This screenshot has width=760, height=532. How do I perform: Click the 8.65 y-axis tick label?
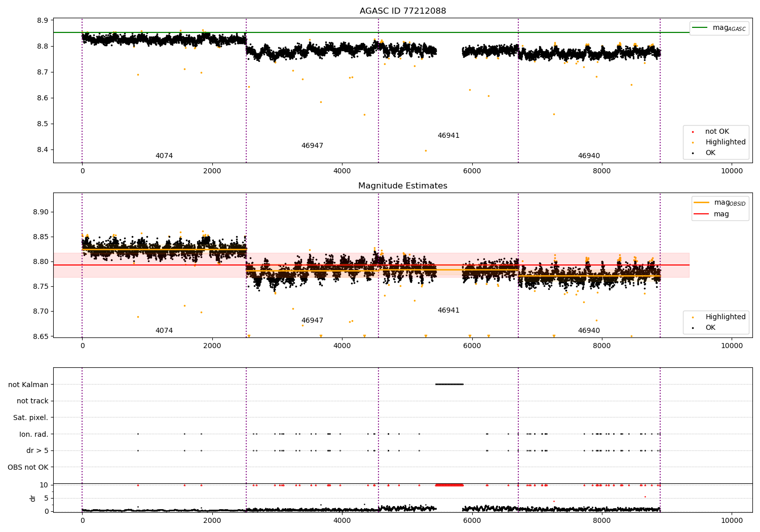pos(41,336)
